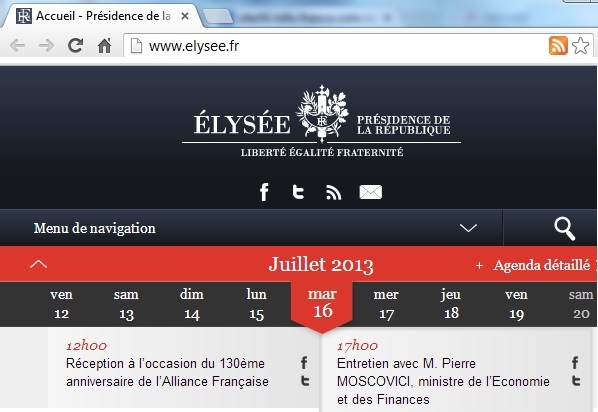The image size is (598, 412).
Task: Open the Entretien avec M. Pierre MOSCOVICI event
Action: [x=443, y=381]
